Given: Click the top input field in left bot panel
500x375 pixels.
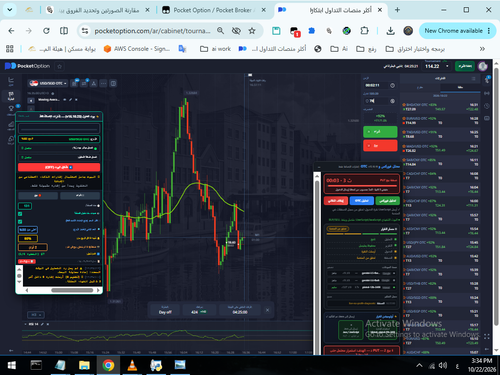Looking at the screenshot, I should pos(59,129).
